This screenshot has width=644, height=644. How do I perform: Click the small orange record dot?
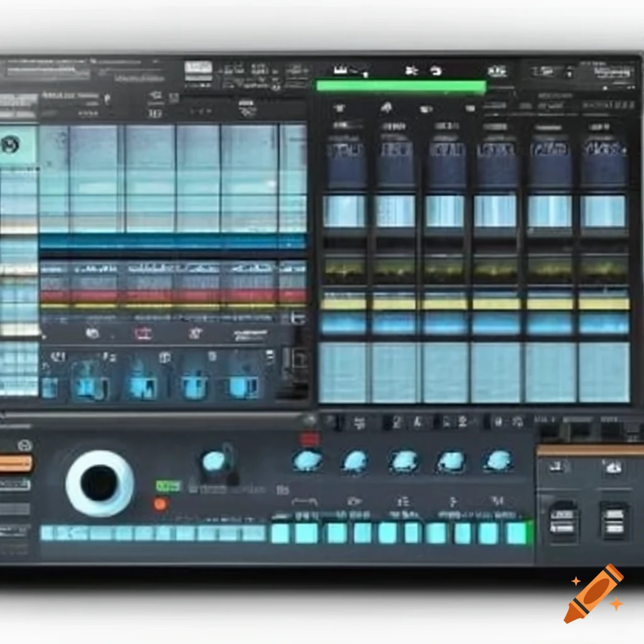coord(160,504)
